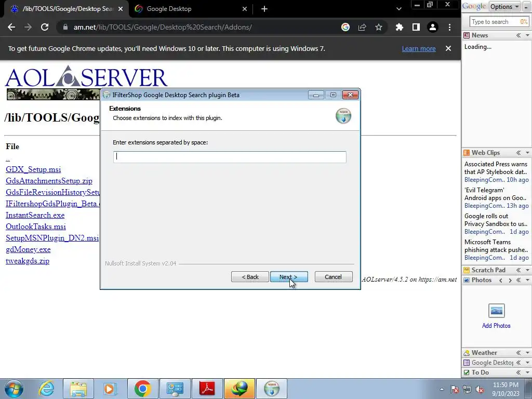The height and width of the screenshot is (399, 532).
Task: Open a new Chrome tab
Action: (x=264, y=9)
